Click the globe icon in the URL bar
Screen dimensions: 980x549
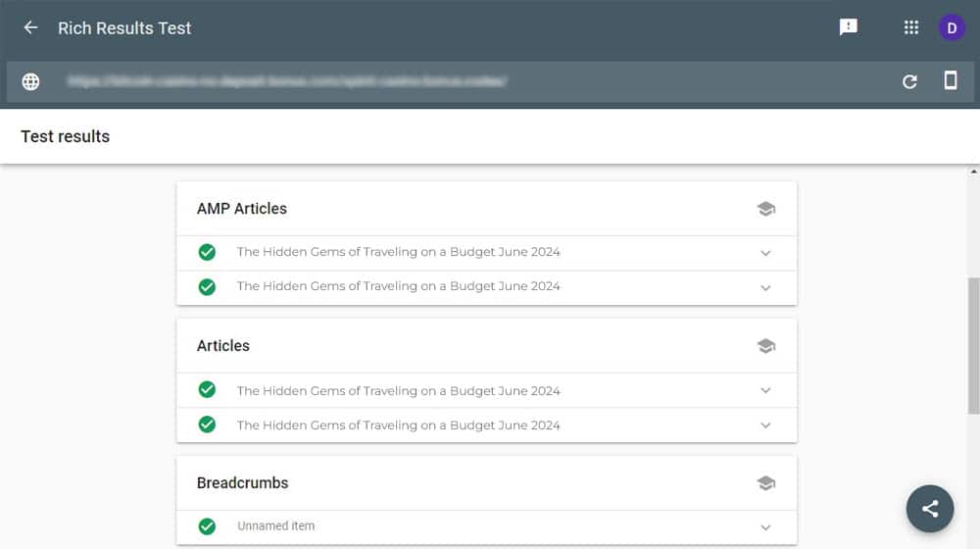(x=30, y=82)
